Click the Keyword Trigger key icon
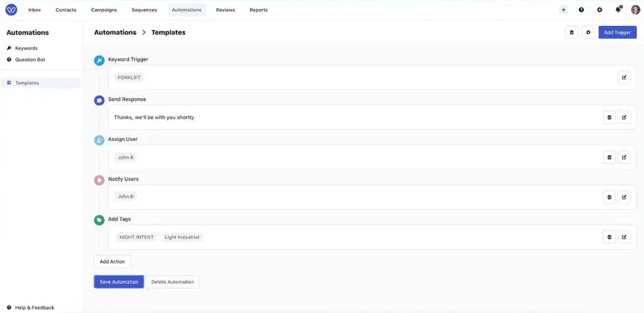The image size is (644, 313). point(99,61)
